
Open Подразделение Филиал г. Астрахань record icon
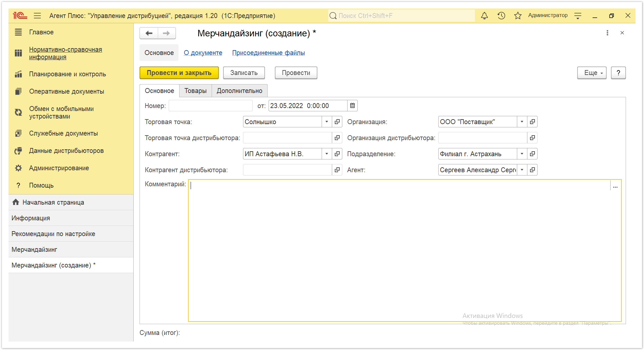coord(532,154)
